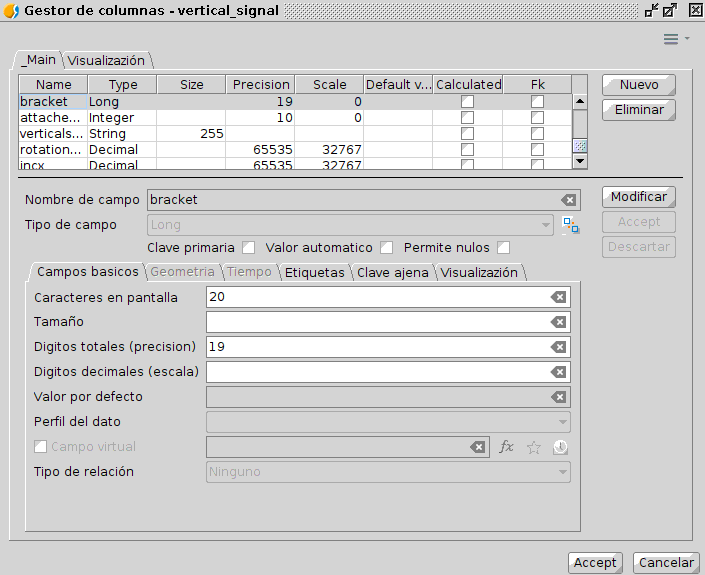Click the dock window icon in title bar
705x575 pixels.
[x=651, y=10]
